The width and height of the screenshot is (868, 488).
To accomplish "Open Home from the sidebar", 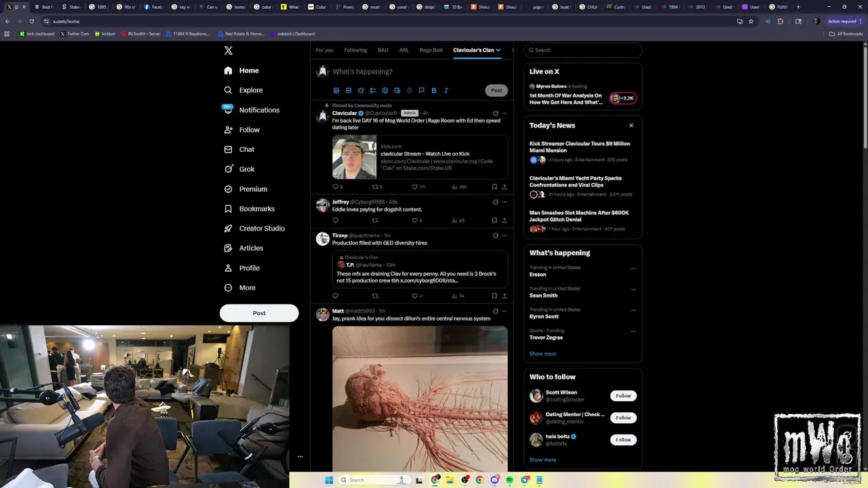I will click(241, 70).
